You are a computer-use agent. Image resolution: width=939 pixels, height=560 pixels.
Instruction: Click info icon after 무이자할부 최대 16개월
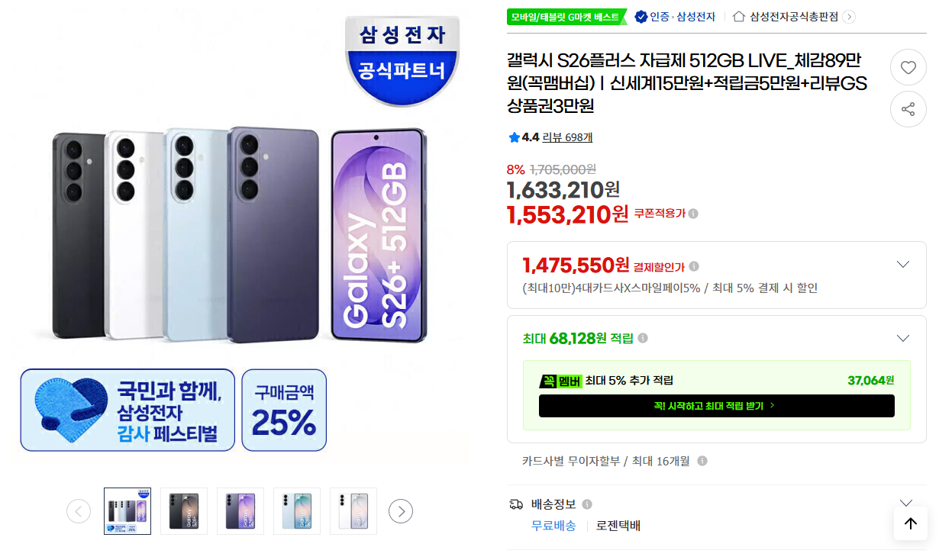coord(702,461)
